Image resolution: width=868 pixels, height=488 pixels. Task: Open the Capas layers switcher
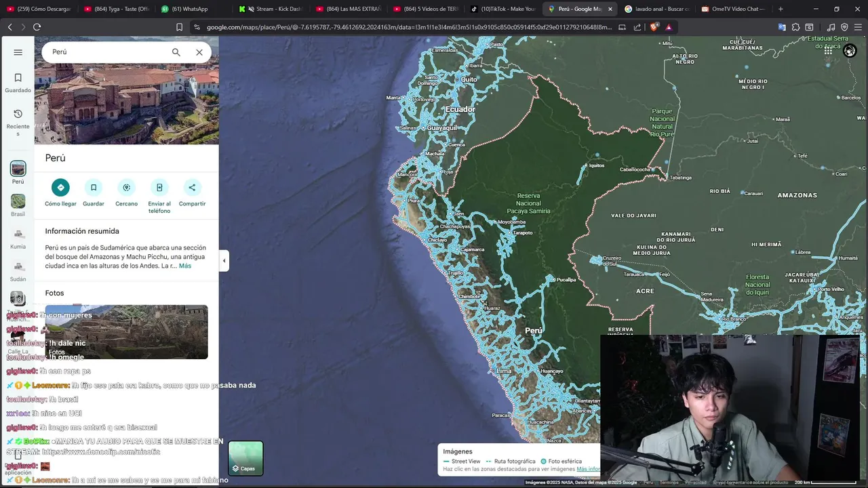coord(245,458)
